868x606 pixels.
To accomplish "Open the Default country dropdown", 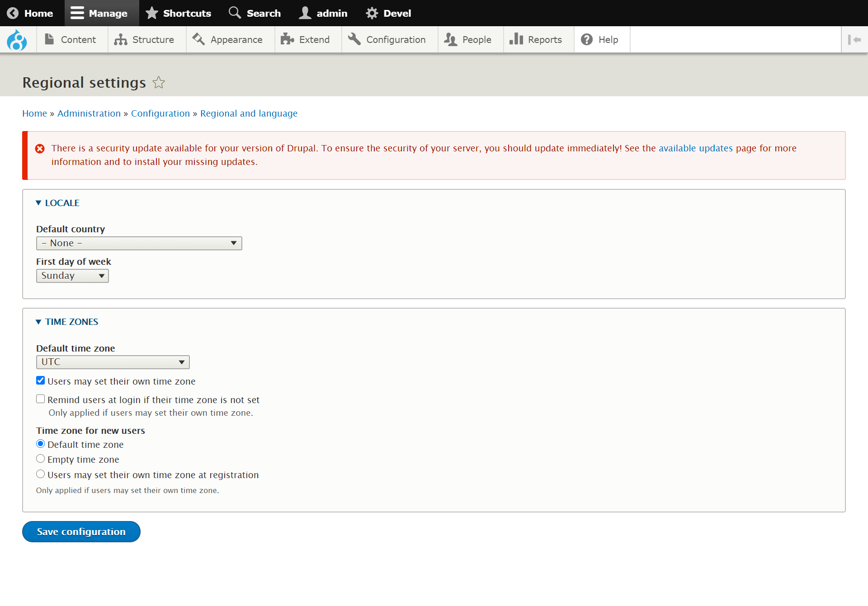I will (139, 243).
